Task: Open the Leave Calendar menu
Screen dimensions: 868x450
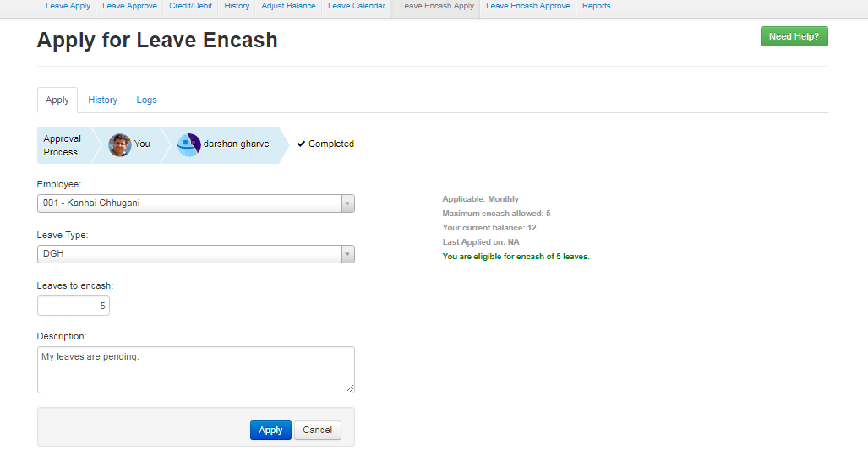Action: 357,6
